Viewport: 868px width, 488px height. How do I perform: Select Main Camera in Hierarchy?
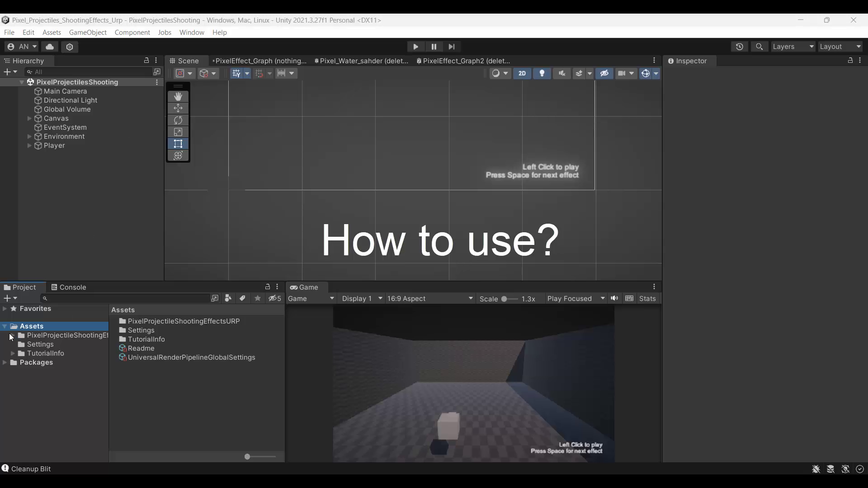[65, 91]
